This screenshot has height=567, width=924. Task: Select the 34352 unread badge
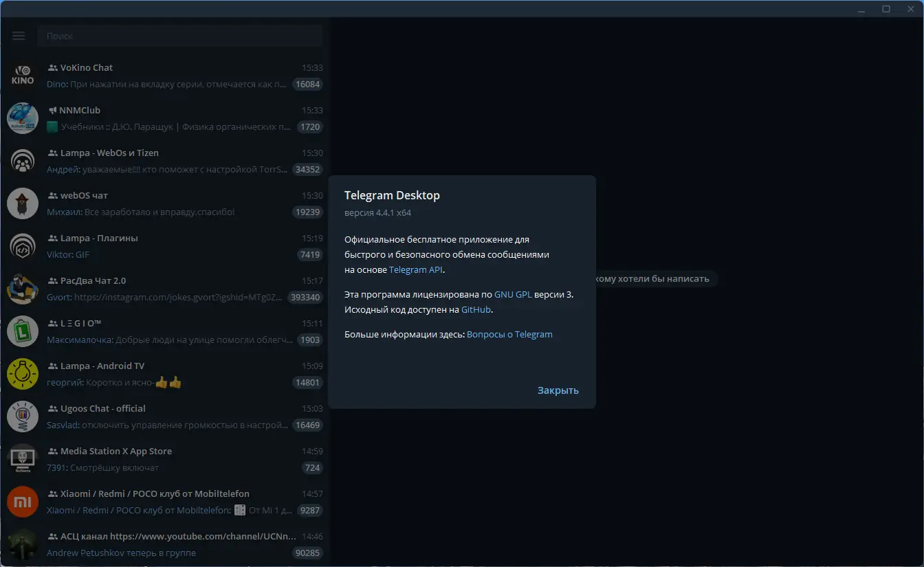point(307,170)
